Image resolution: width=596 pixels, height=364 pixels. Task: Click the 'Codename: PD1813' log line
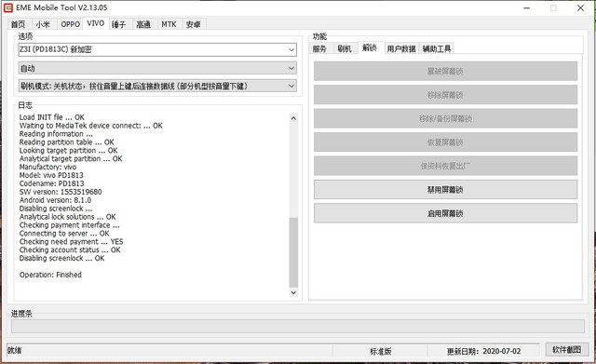point(52,183)
